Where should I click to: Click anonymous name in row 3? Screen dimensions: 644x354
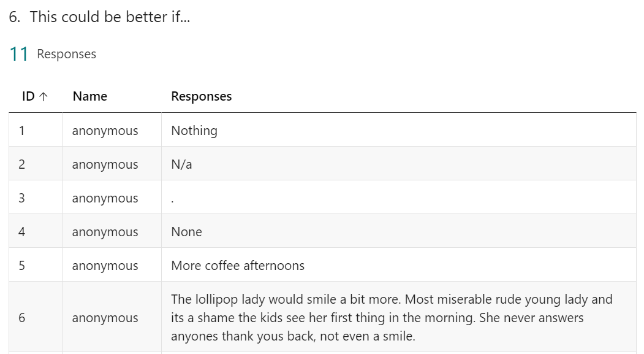pyautogui.click(x=105, y=198)
